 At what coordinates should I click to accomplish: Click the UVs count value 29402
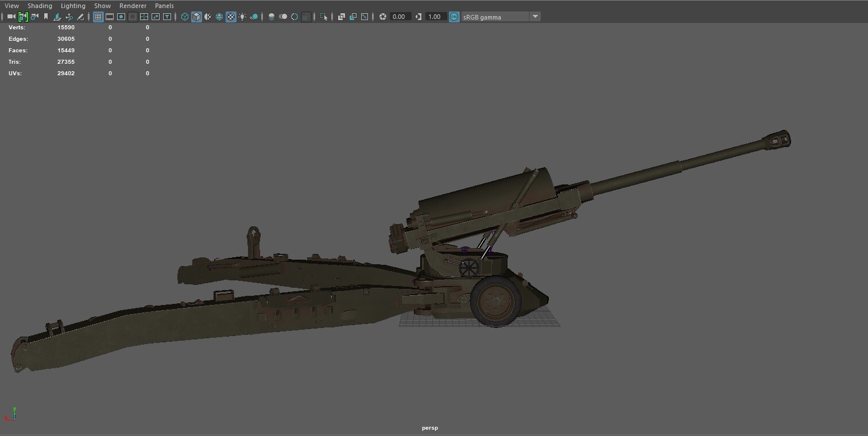tap(66, 74)
